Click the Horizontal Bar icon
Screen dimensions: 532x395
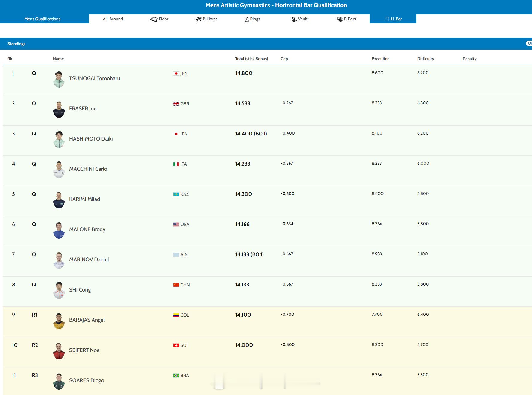pos(387,19)
